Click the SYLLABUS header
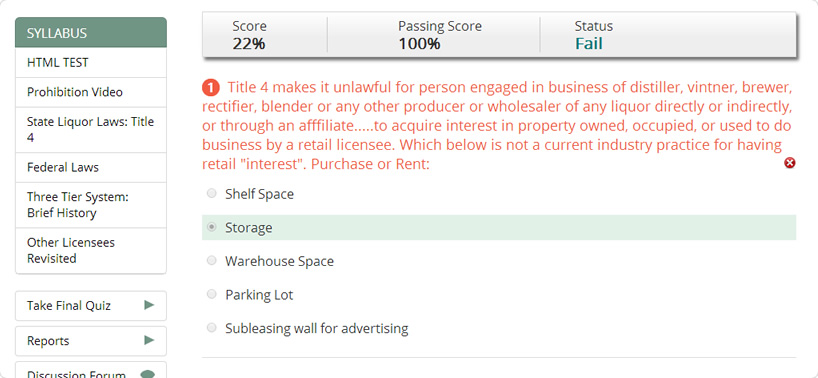The width and height of the screenshot is (818, 378). (91, 33)
